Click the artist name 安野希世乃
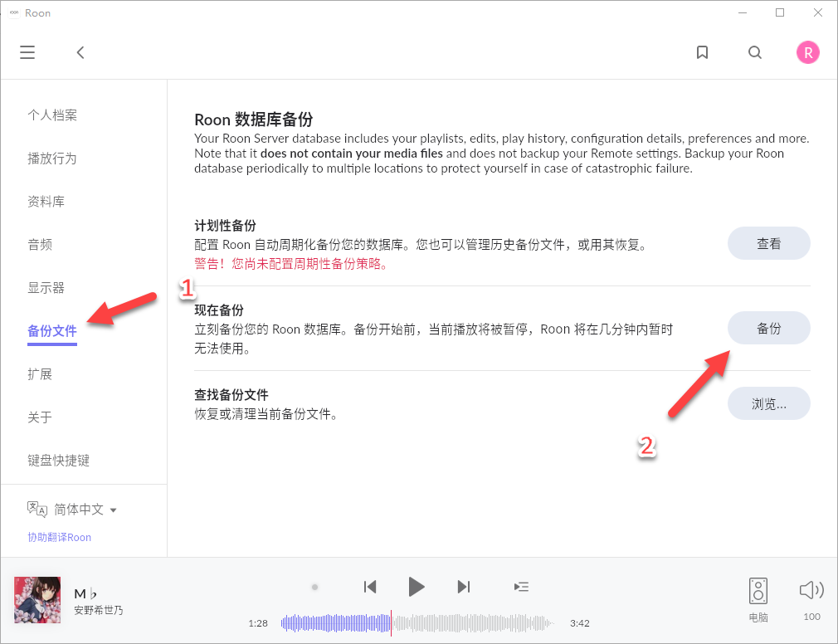The image size is (838, 644). pos(99,610)
